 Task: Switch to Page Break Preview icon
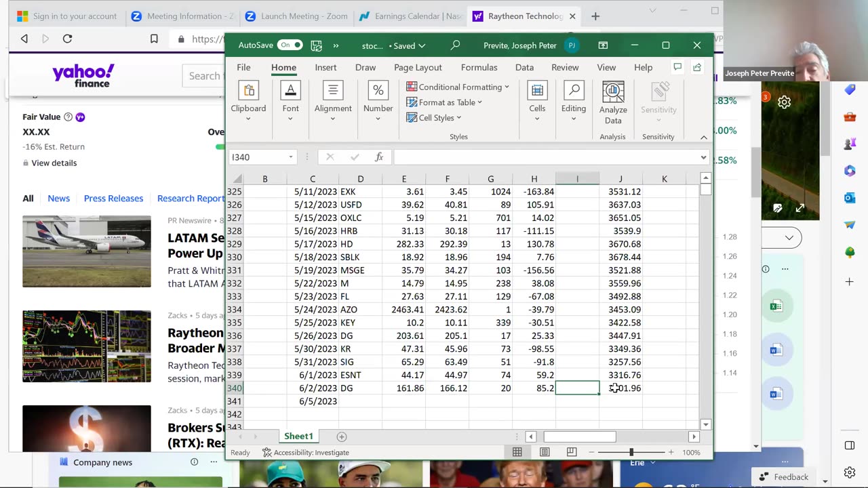[x=572, y=452]
